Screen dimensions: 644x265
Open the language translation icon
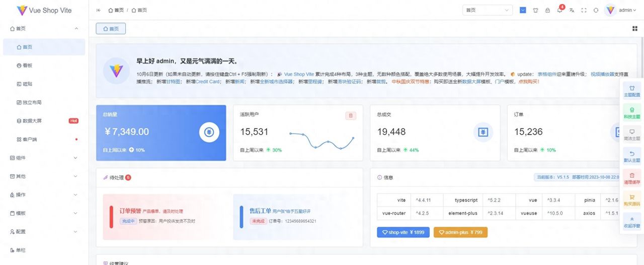click(x=572, y=10)
